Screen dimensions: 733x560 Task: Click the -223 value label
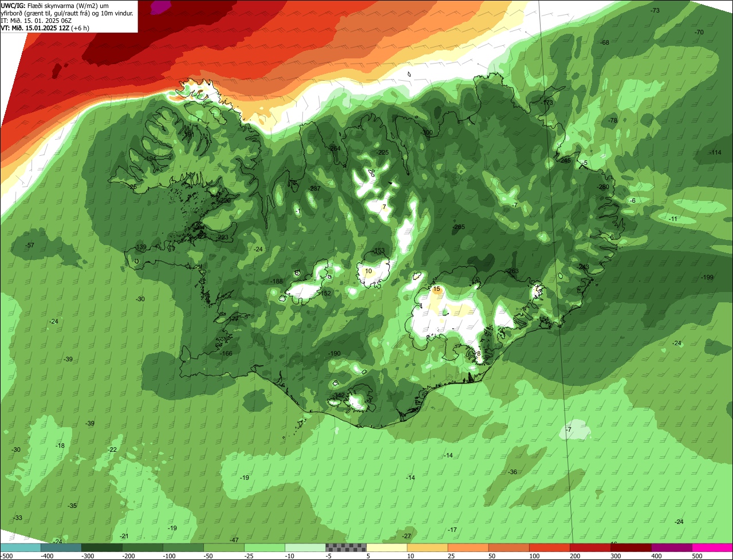click(222, 237)
